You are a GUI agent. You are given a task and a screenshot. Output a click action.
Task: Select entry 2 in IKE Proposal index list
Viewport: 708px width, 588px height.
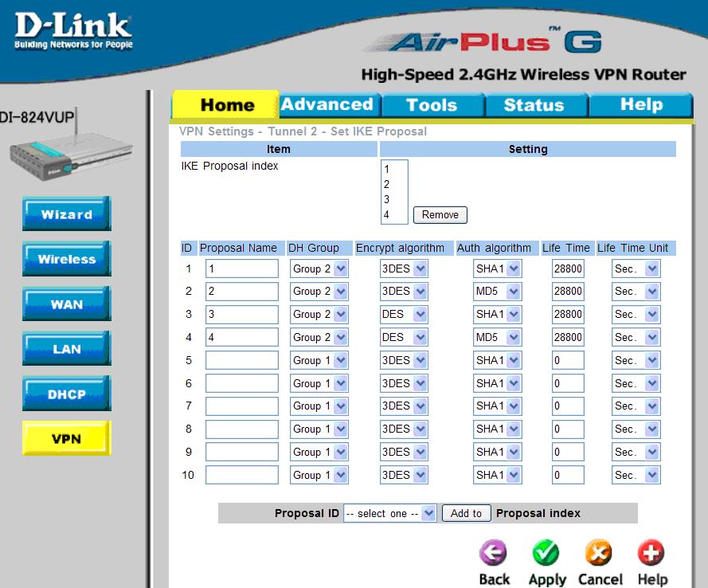coord(394,184)
